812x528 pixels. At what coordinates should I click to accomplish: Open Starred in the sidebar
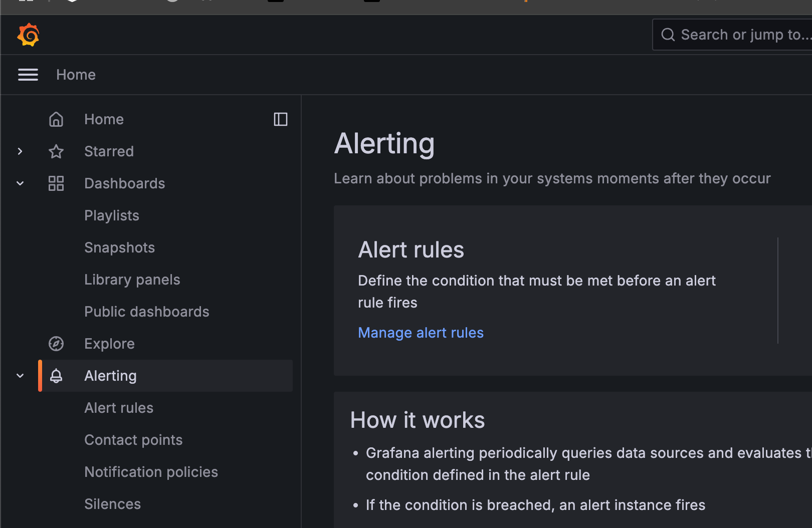pos(109,151)
